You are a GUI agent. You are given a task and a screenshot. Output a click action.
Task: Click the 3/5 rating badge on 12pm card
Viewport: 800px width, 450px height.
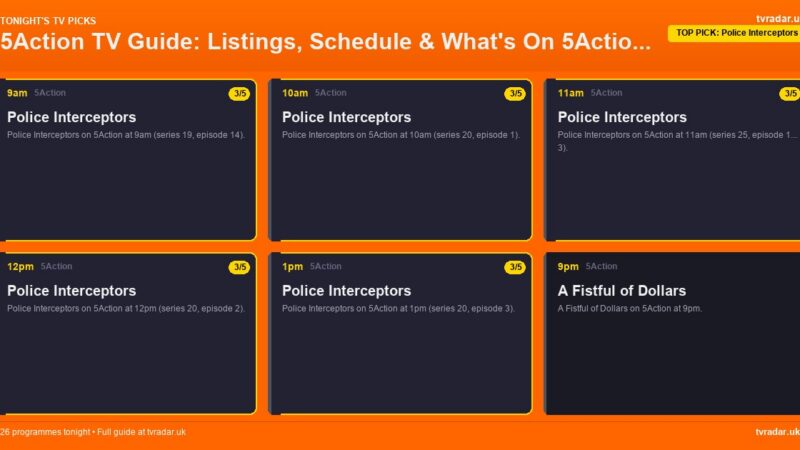click(x=239, y=267)
